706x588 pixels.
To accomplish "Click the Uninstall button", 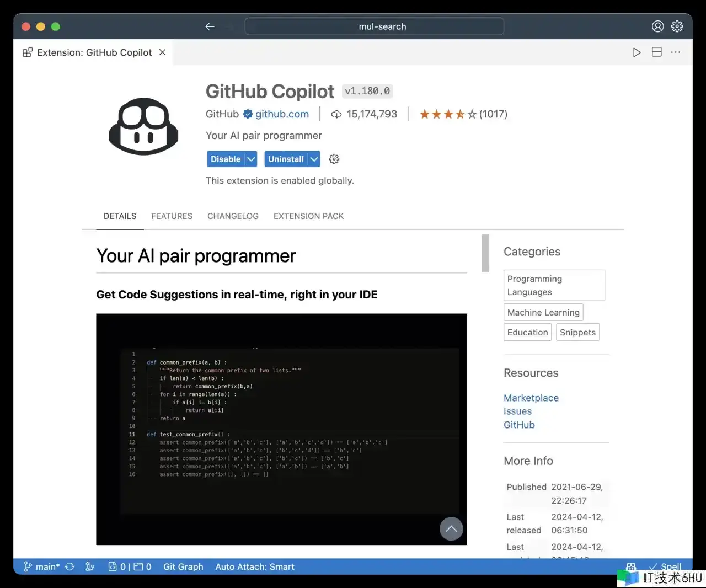I will 286,159.
